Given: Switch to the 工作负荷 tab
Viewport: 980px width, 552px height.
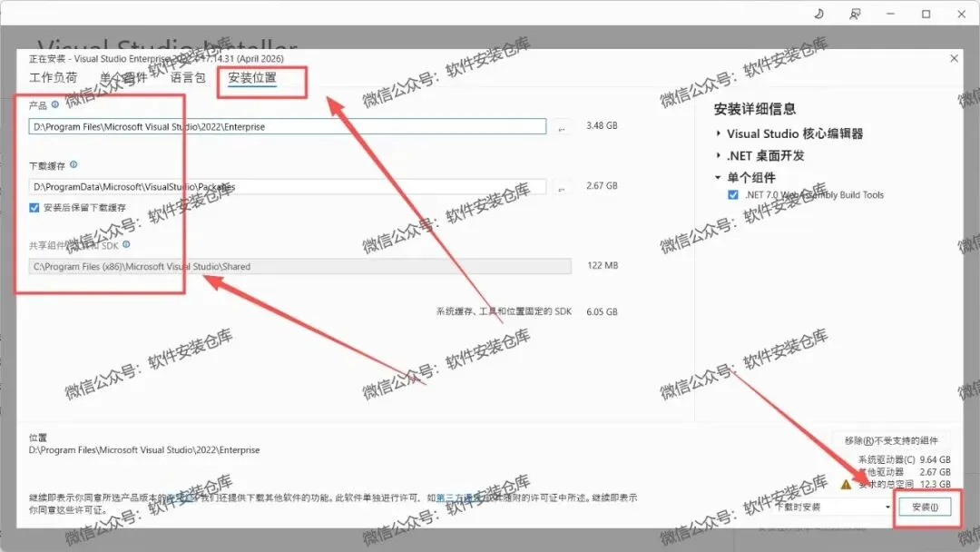Looking at the screenshot, I should click(x=54, y=77).
